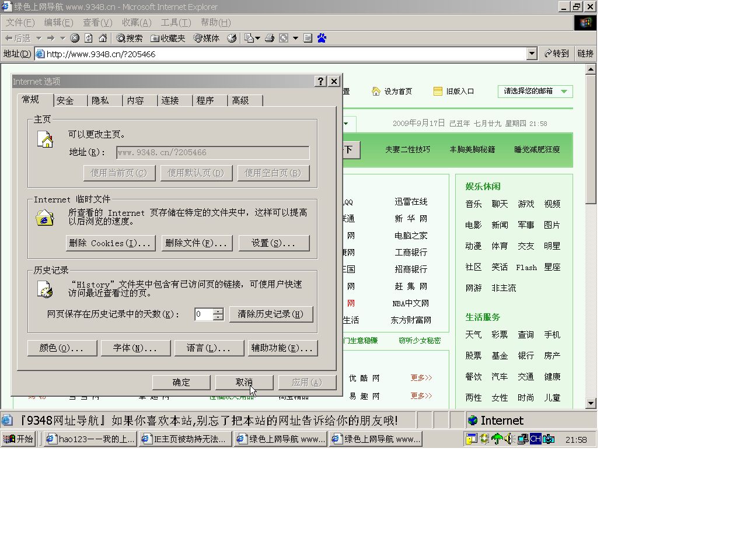Click the CH language indicator
The width and height of the screenshot is (747, 560).
click(x=535, y=439)
